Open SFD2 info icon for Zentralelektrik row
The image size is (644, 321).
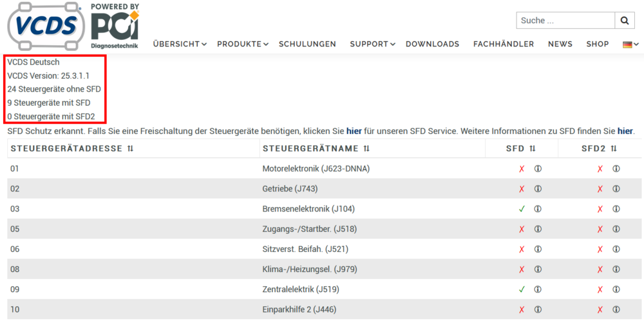[616, 289]
